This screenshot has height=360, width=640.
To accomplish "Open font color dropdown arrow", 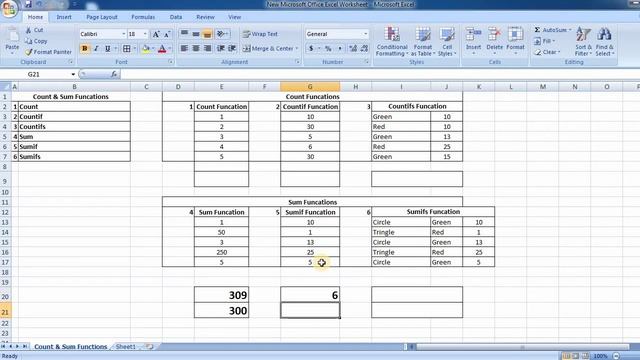I will (x=170, y=49).
